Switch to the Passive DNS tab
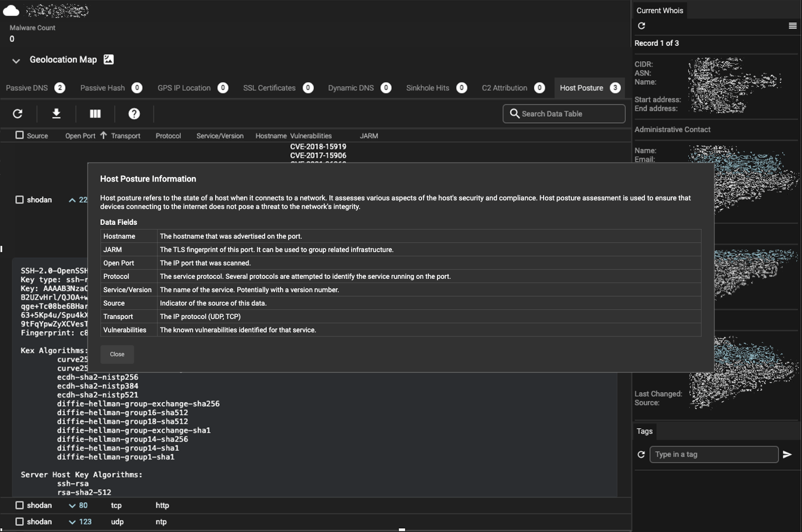The image size is (802, 532). pyautogui.click(x=27, y=88)
